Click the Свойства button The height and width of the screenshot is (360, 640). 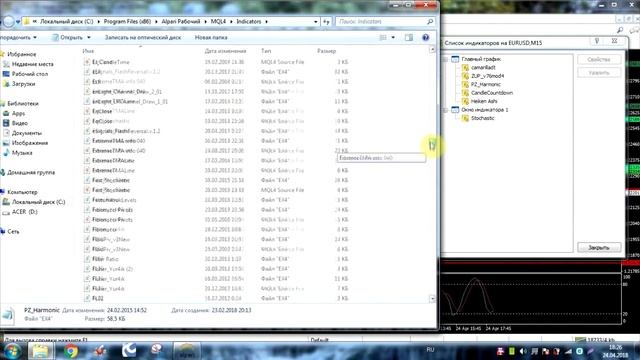pyautogui.click(x=599, y=60)
